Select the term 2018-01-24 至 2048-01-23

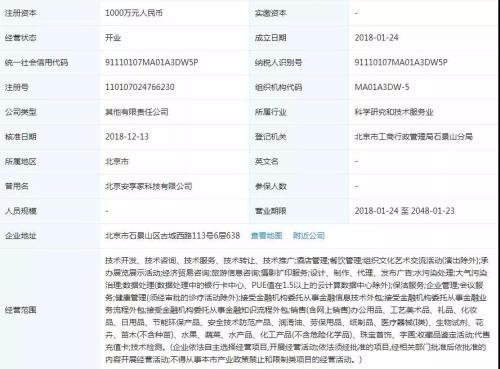(405, 211)
